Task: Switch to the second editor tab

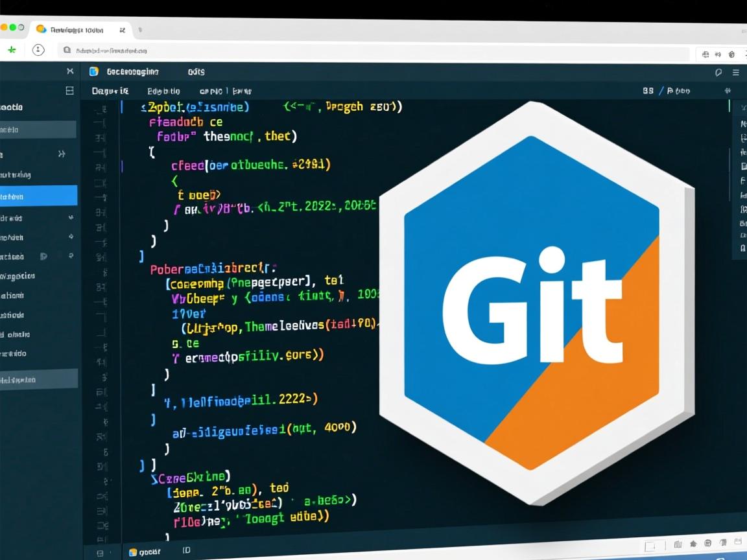Action: point(196,72)
